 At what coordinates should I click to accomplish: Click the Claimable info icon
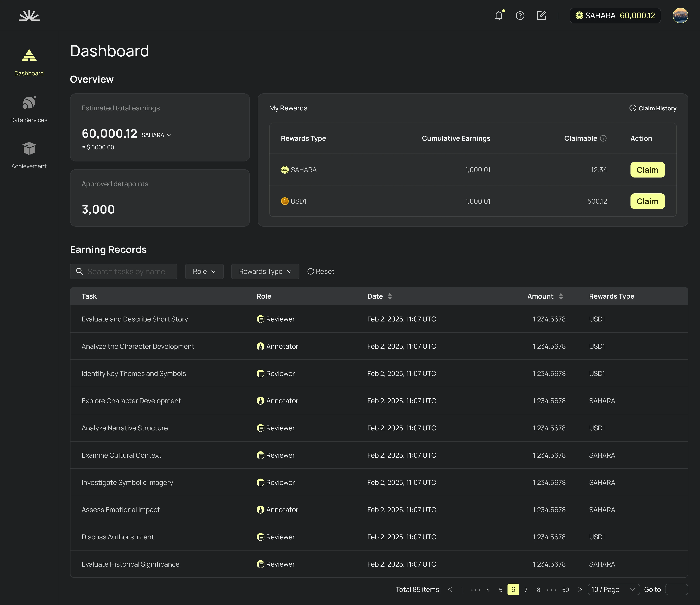point(603,138)
